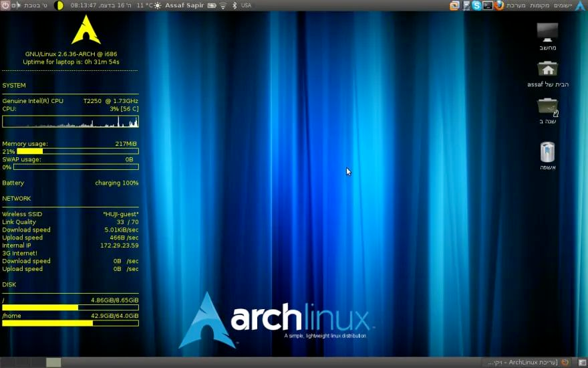Click the show desktop icon in bottom panel
Screen dimensions: 588x368
click(582, 363)
